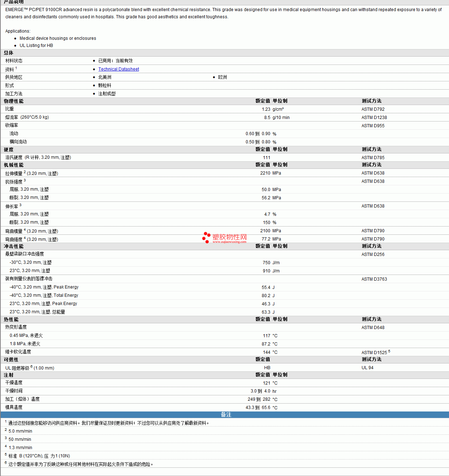Click the '物理性能' section header
This screenshot has height=476, width=449.
click(x=14, y=101)
